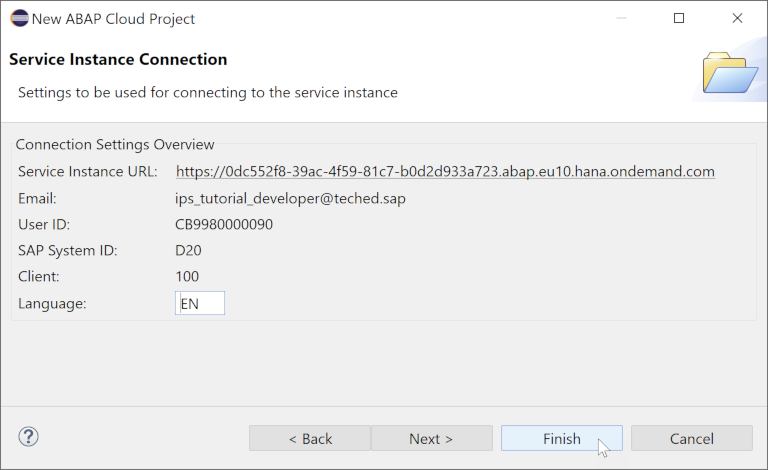
Task: Select the Client value 100
Action: pos(187,276)
